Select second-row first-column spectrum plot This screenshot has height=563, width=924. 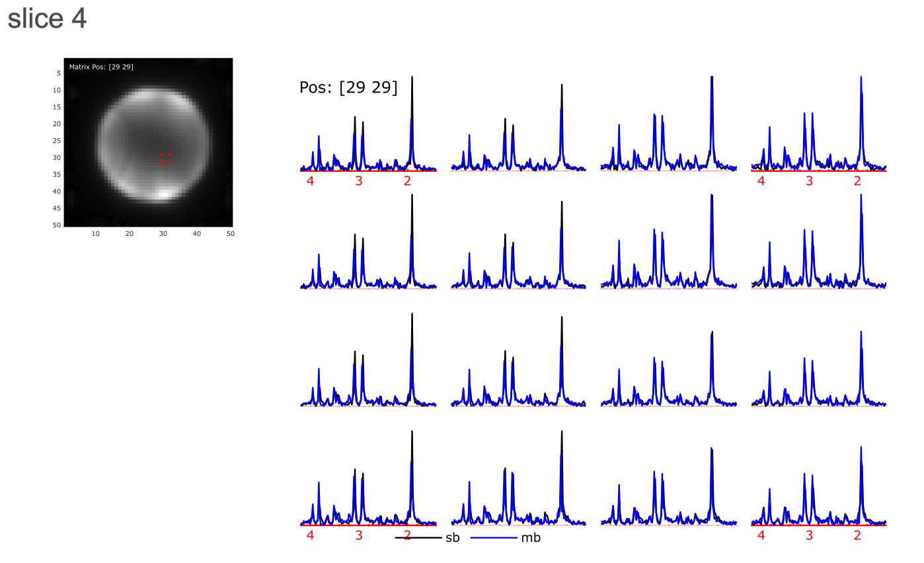click(x=368, y=241)
